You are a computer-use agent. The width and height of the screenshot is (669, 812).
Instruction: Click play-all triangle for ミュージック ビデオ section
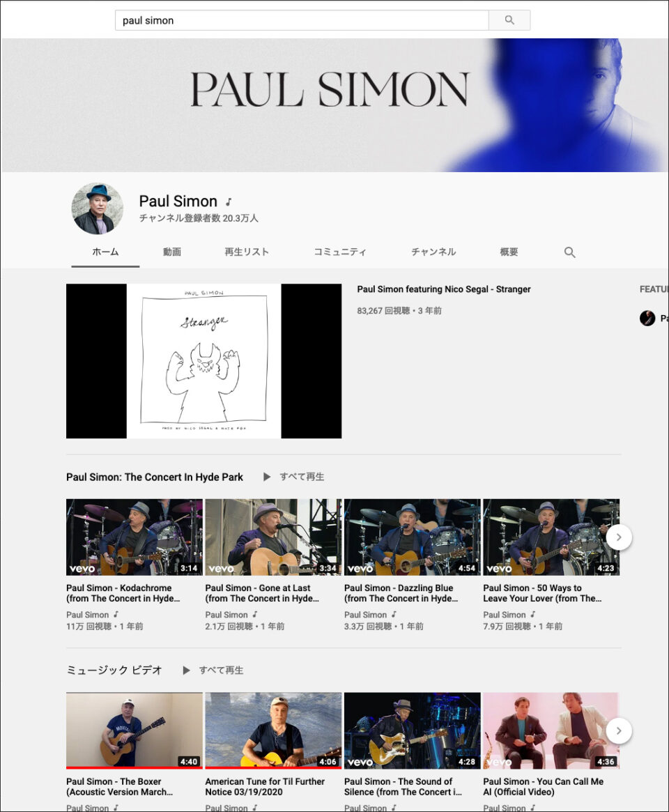pyautogui.click(x=186, y=670)
